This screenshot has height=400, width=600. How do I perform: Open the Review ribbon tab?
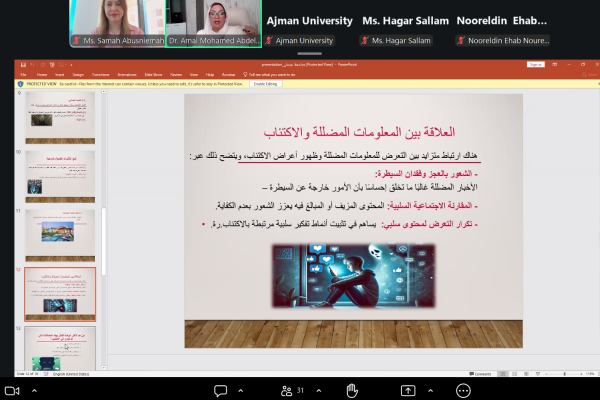coord(176,75)
